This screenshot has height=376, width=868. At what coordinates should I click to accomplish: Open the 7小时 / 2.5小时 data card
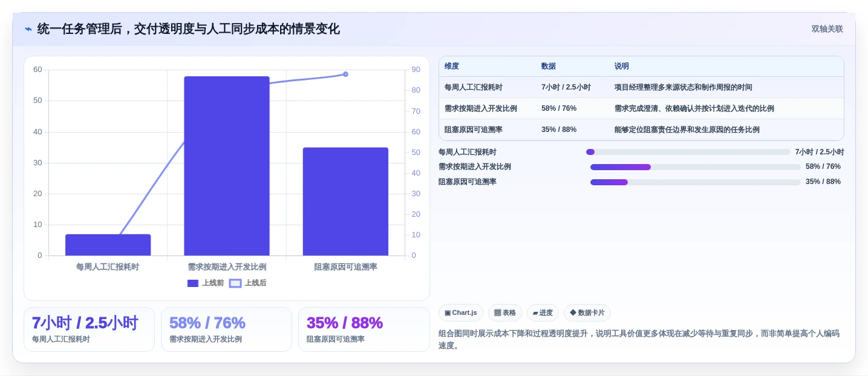click(x=89, y=329)
